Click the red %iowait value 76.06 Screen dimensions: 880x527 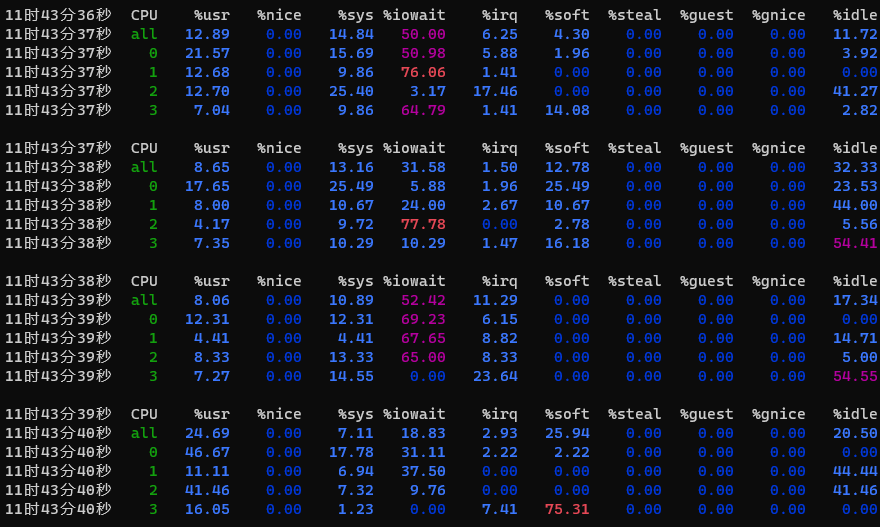pos(423,72)
